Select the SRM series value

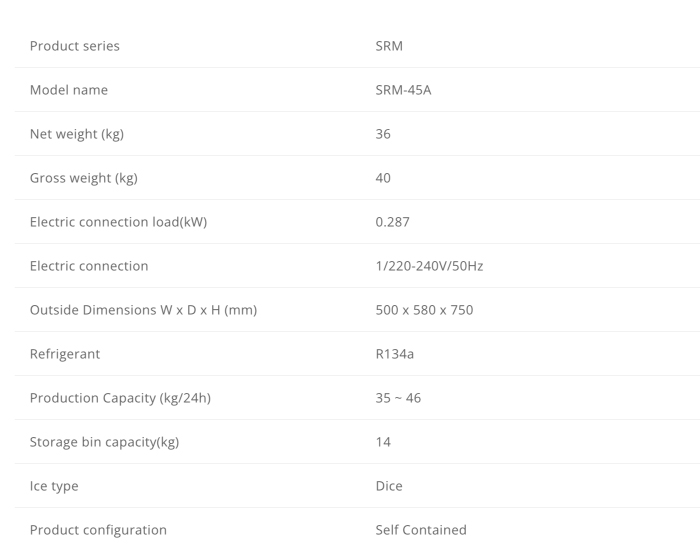point(389,46)
